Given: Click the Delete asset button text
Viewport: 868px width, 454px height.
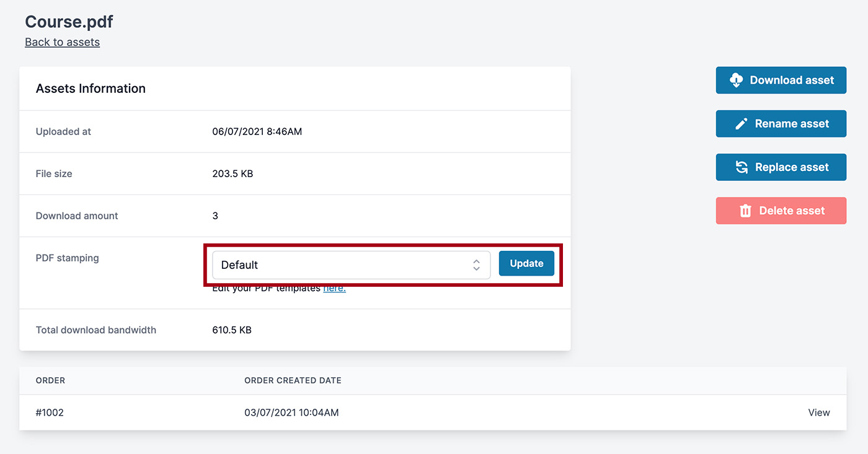Looking at the screenshot, I should tap(792, 211).
